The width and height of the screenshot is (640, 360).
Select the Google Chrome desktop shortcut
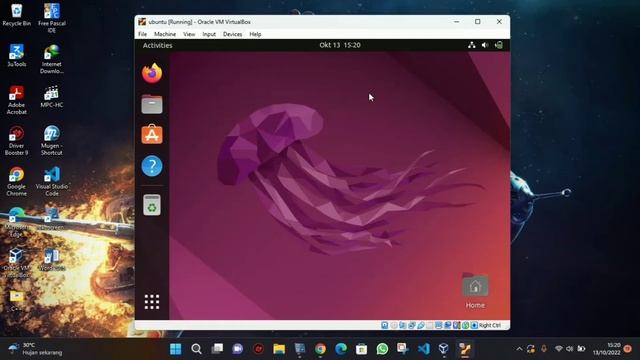(16, 182)
